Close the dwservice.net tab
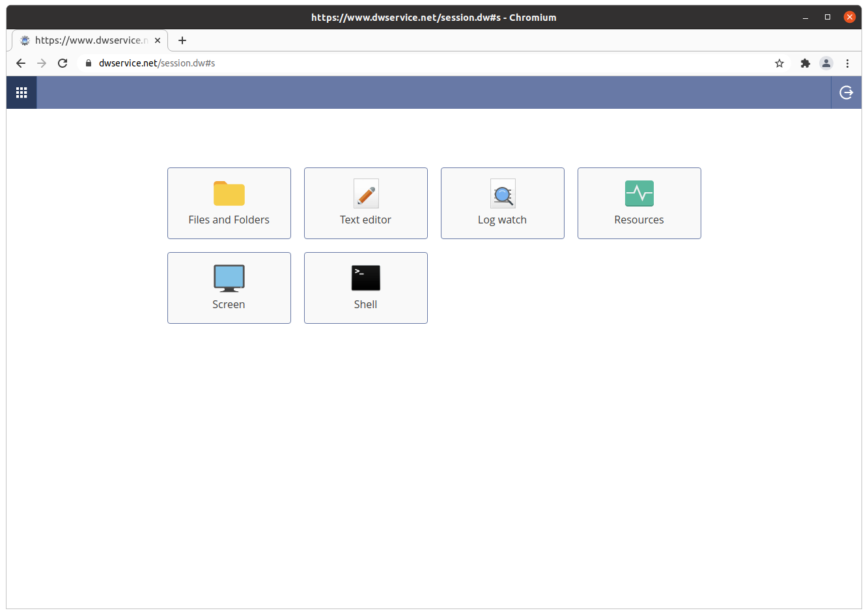868x615 pixels. (158, 40)
